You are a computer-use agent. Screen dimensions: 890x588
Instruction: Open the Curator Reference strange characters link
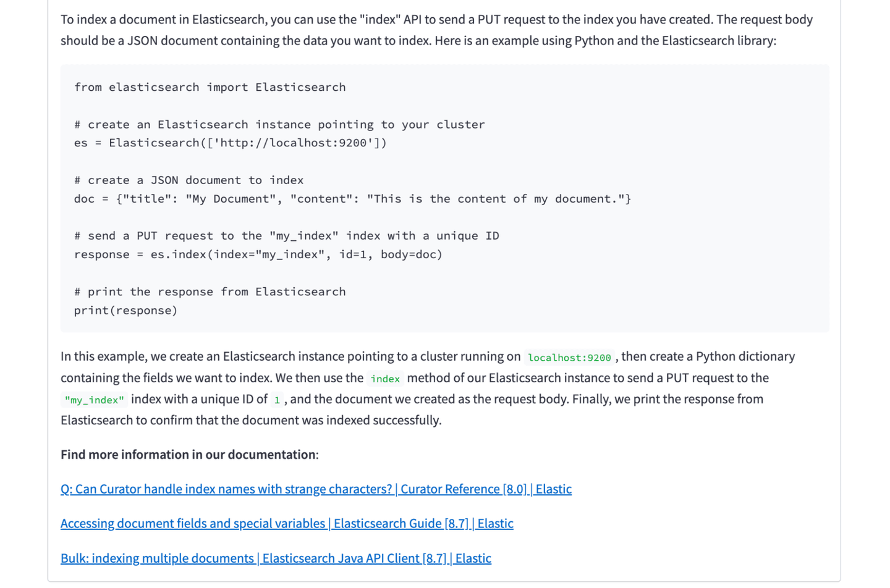(316, 489)
